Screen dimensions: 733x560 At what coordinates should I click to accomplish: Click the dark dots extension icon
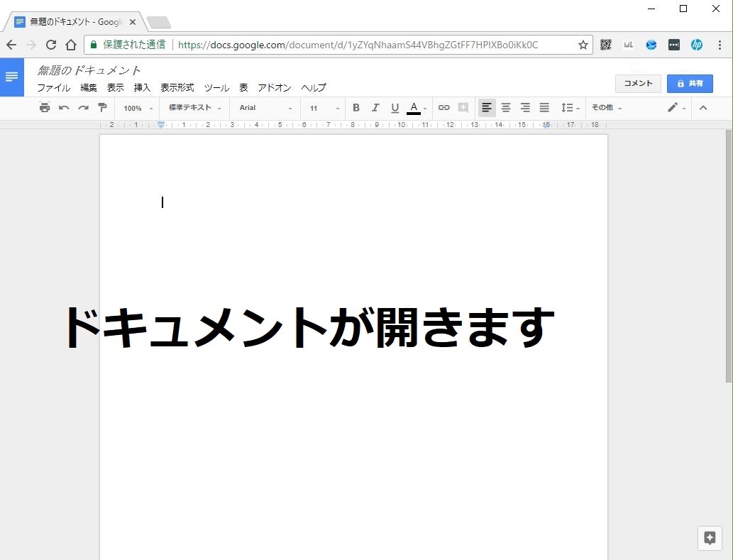[x=673, y=45]
